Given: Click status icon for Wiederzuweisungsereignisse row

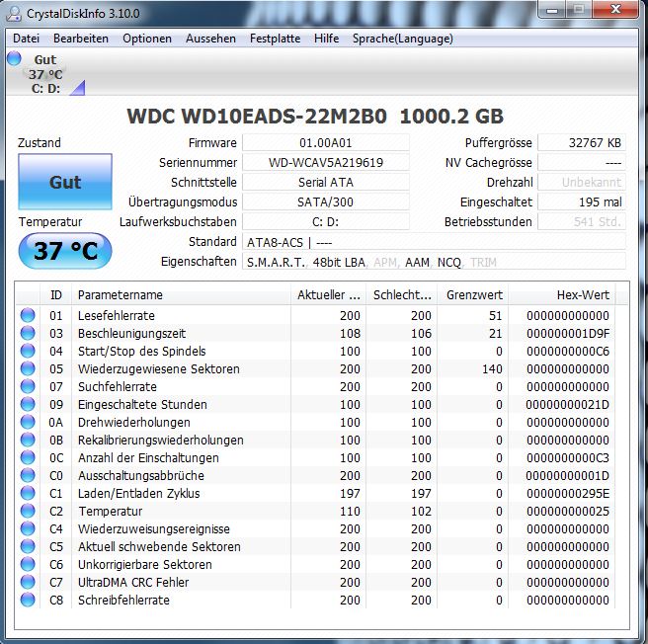Looking at the screenshot, I should [x=28, y=528].
